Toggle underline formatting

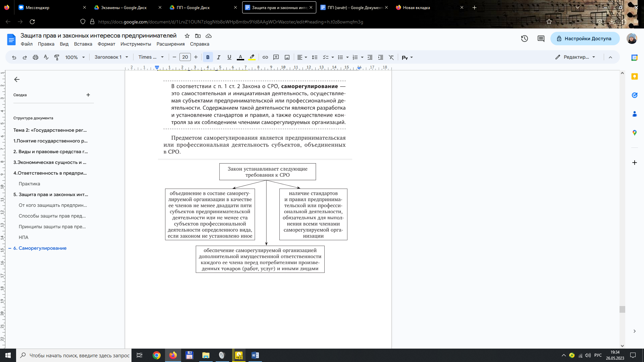point(229,57)
